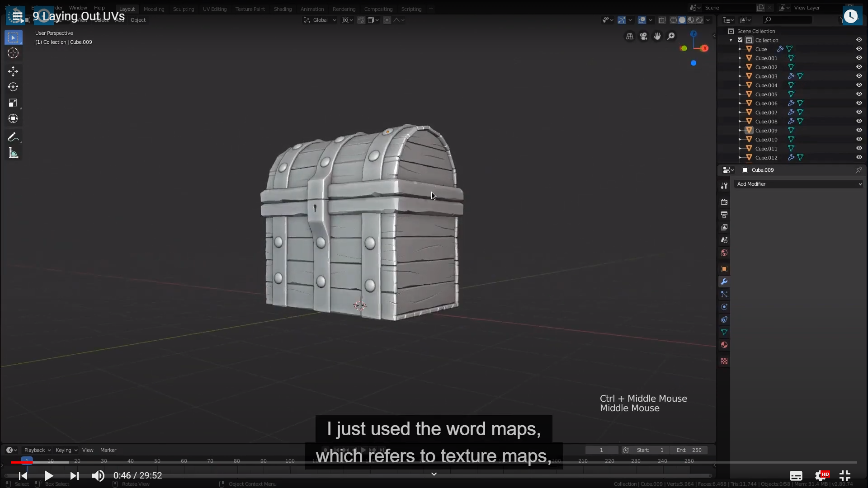Image resolution: width=868 pixels, height=488 pixels.
Task: Select the Annotate pencil tool
Action: point(13,137)
